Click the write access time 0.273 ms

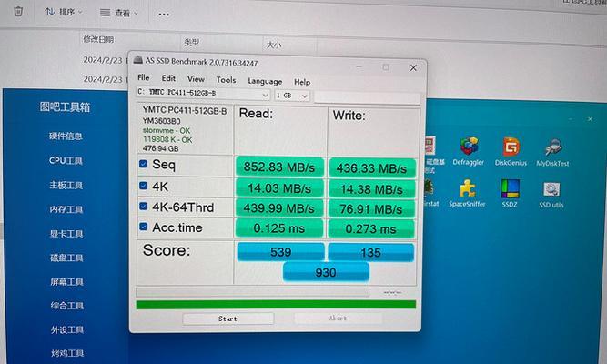pyautogui.click(x=371, y=229)
